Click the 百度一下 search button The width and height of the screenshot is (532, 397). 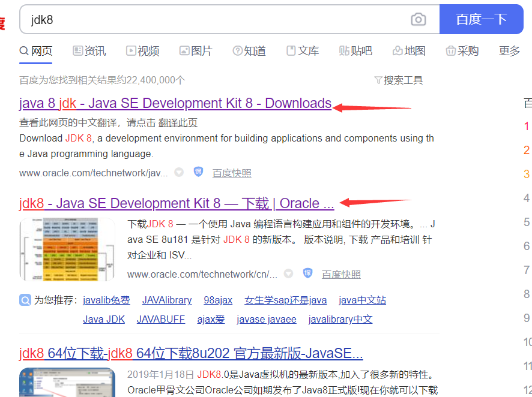481,19
